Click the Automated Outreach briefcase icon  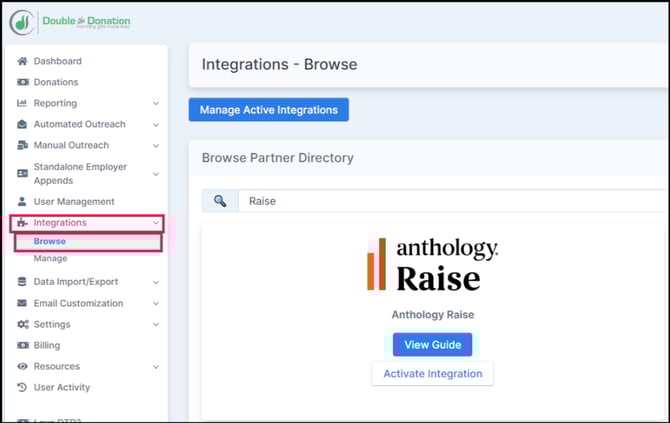(x=22, y=124)
